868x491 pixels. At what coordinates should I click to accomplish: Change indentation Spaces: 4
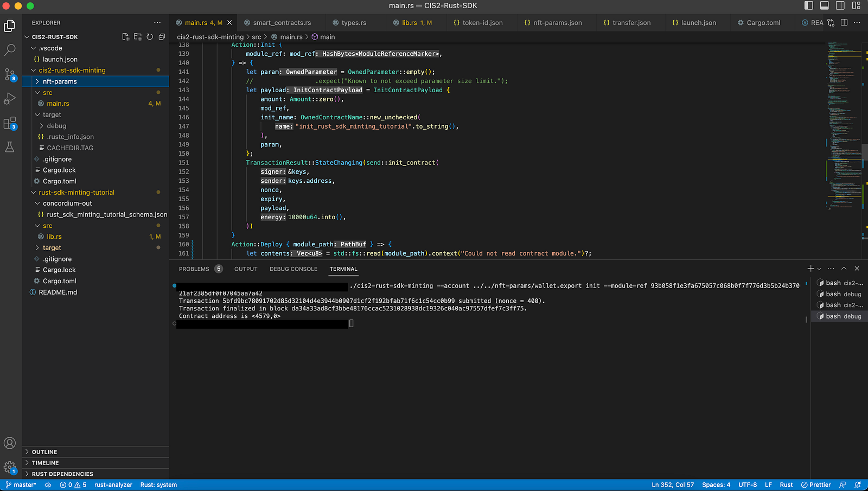[x=716, y=485]
